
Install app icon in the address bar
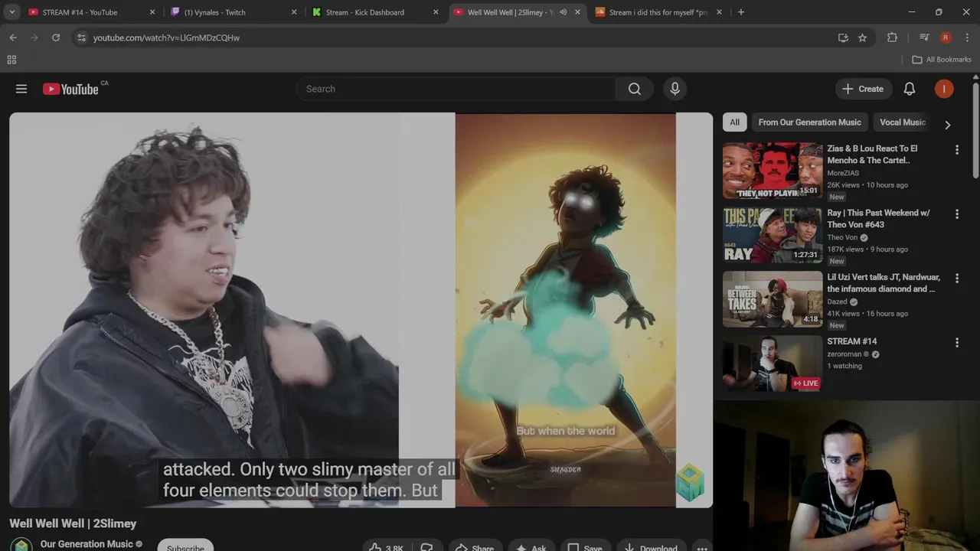pos(843,37)
